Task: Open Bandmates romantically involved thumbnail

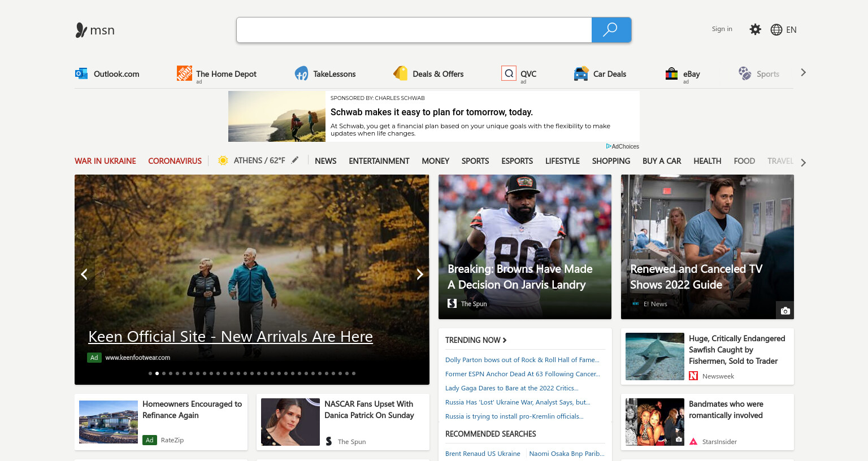Action: click(655, 422)
